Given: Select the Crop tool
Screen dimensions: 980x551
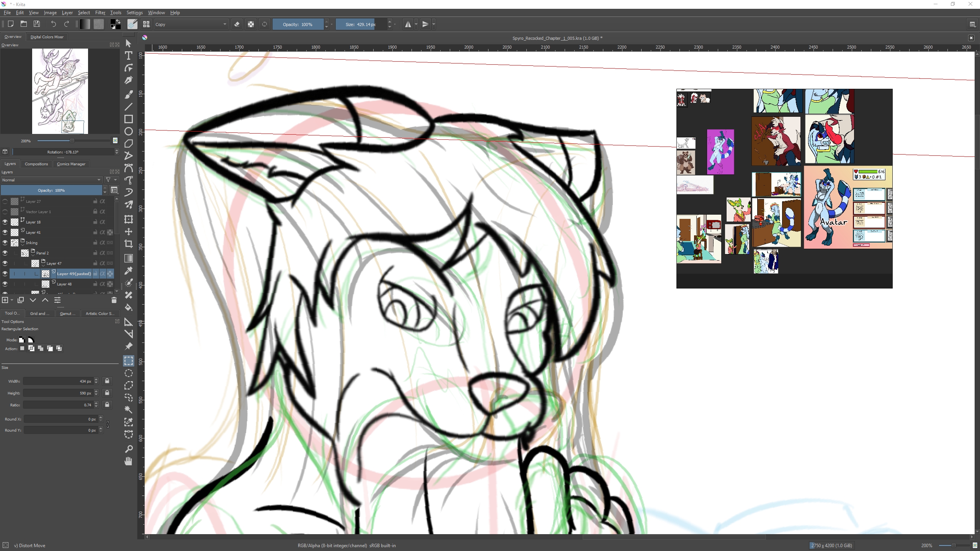Looking at the screenshot, I should pyautogui.click(x=129, y=244).
